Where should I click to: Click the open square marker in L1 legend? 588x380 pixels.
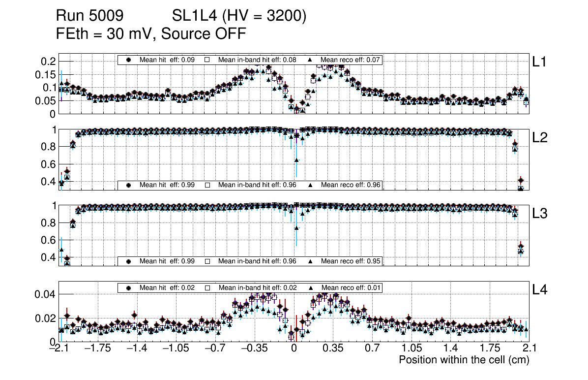pos(207,60)
